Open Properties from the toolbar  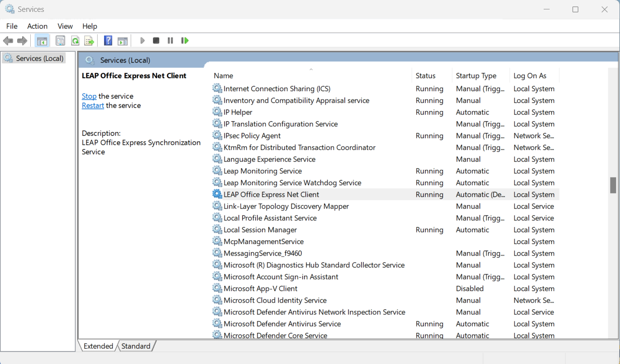(x=60, y=41)
